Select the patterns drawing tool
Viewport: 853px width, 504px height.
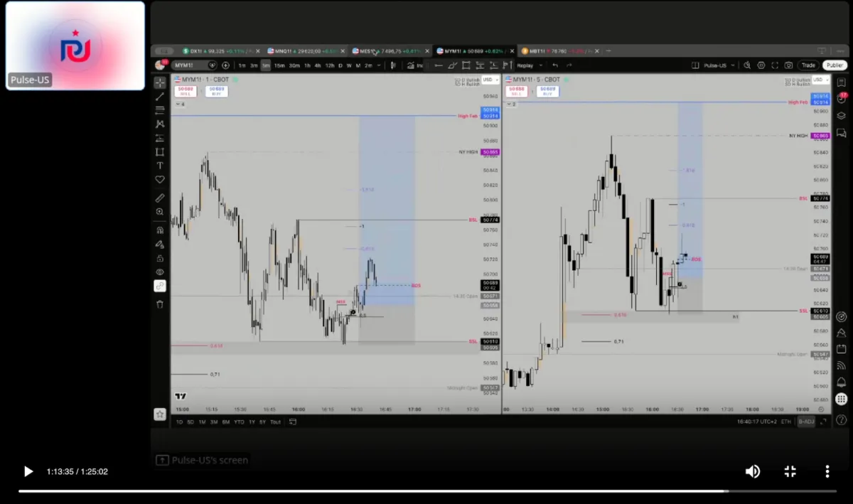point(160,124)
